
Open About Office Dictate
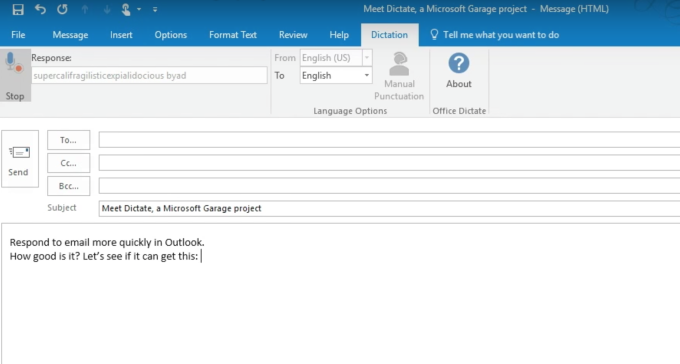coord(459,71)
